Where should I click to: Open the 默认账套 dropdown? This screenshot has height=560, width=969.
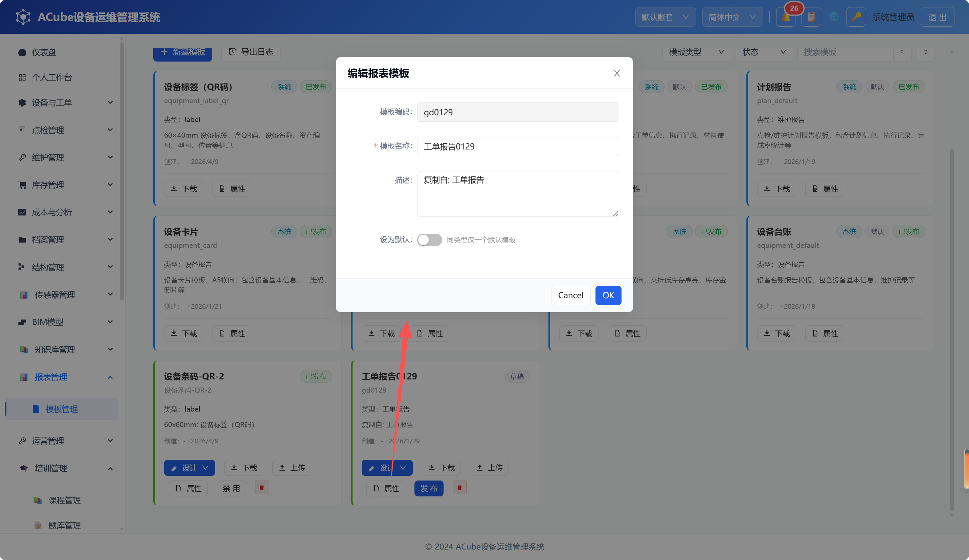665,17
